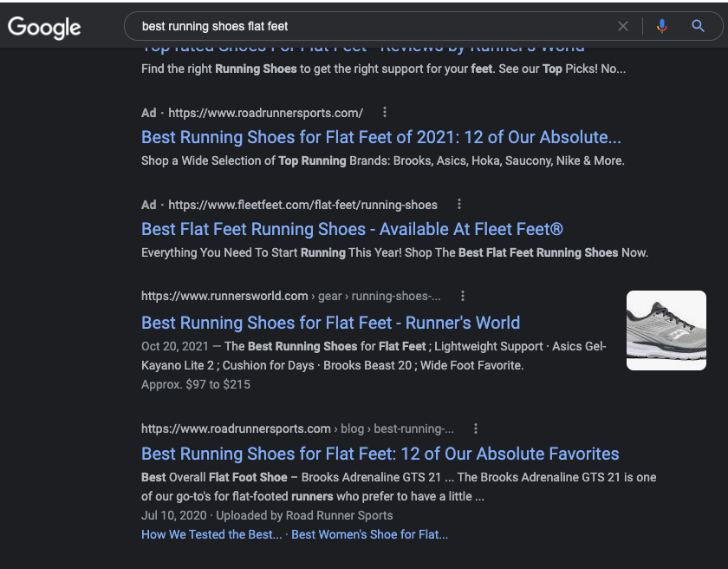
Task: Open options menu for runnersworld.com result
Action: tap(463, 296)
